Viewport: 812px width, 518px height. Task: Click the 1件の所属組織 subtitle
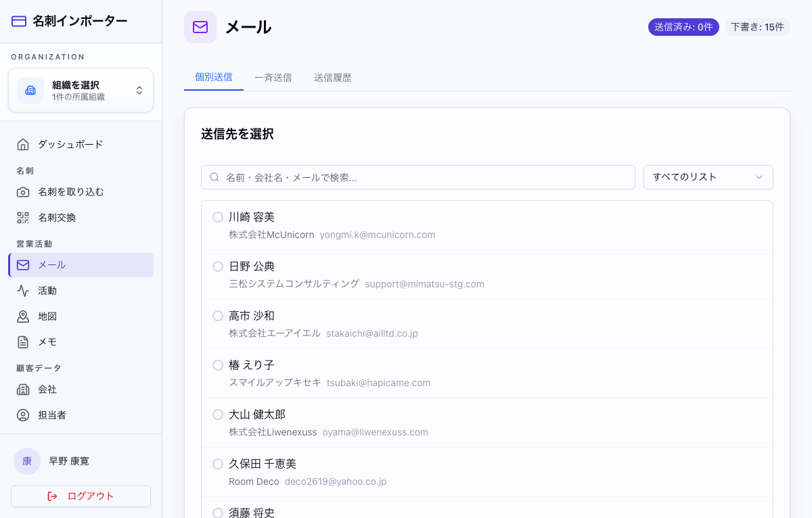tap(78, 97)
